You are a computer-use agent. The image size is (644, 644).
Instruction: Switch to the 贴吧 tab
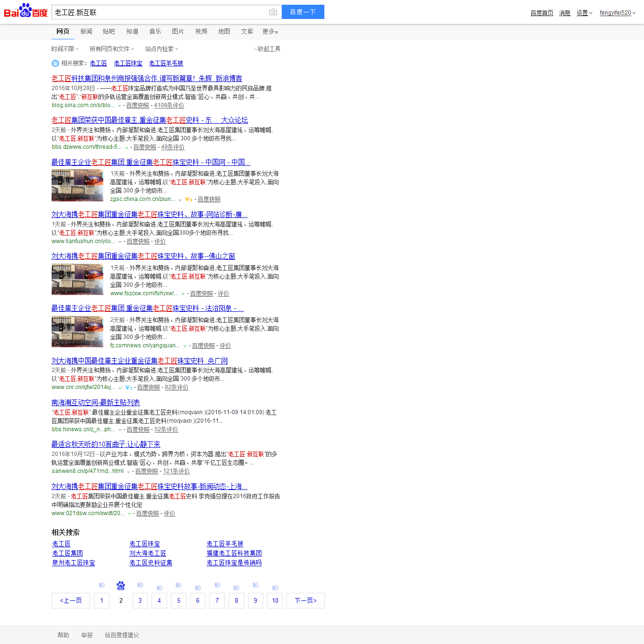(x=109, y=31)
